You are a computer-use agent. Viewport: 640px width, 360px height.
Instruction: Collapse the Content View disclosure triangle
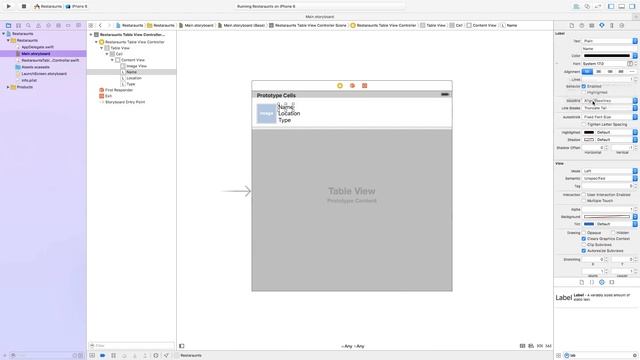click(112, 60)
